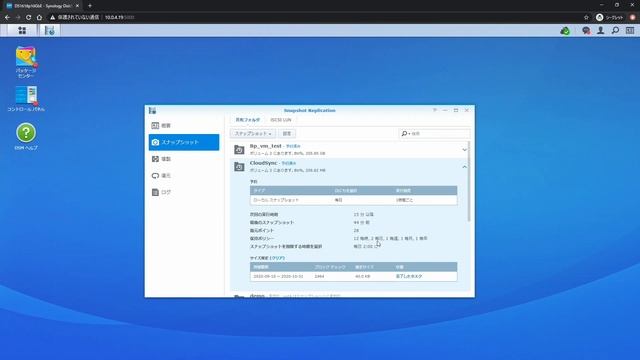
Task: Reload the browser page
Action: [x=29, y=17]
